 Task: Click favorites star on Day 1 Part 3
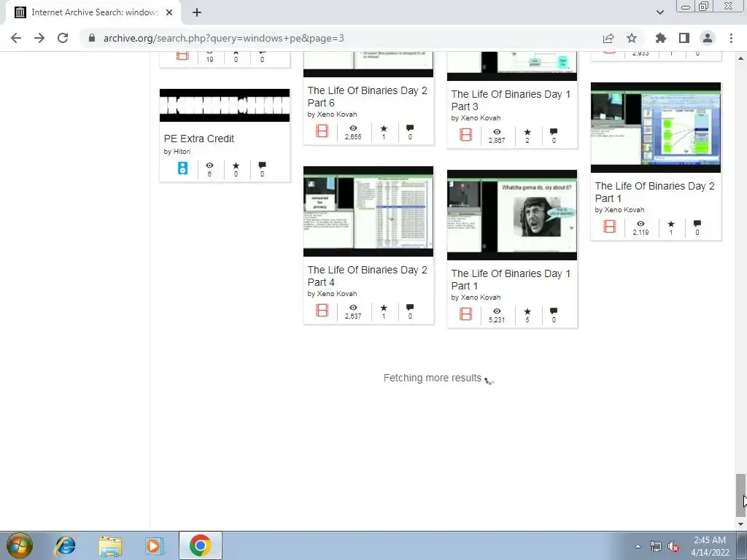click(x=527, y=132)
